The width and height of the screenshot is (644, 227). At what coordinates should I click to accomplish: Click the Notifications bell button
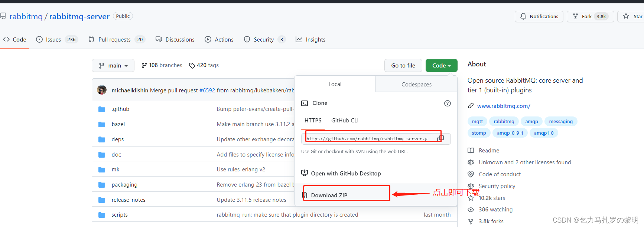539,16
